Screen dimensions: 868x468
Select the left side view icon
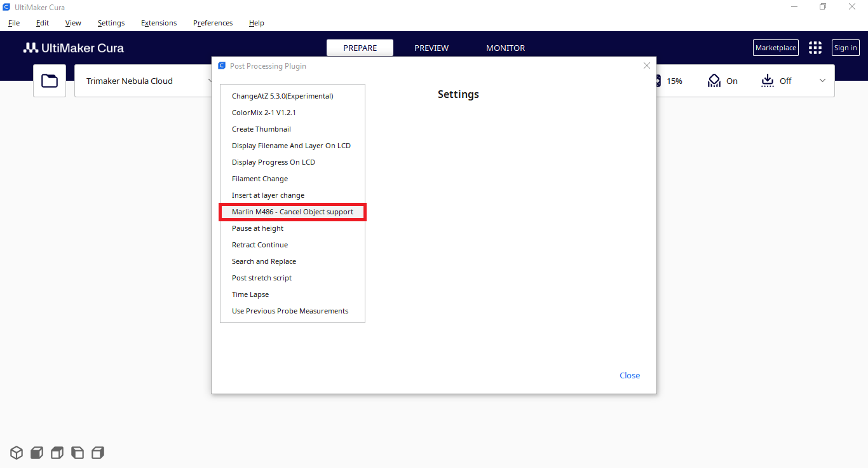tap(78, 453)
